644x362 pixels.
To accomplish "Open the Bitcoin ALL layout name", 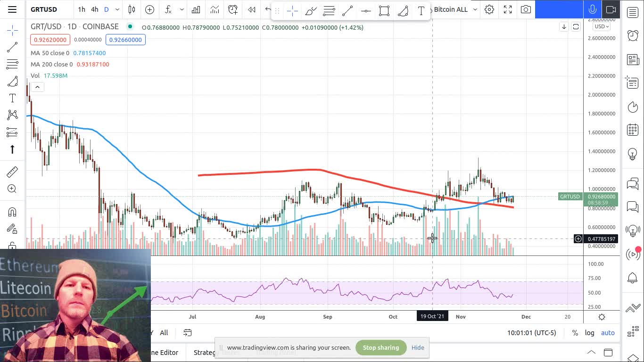I will [x=451, y=9].
